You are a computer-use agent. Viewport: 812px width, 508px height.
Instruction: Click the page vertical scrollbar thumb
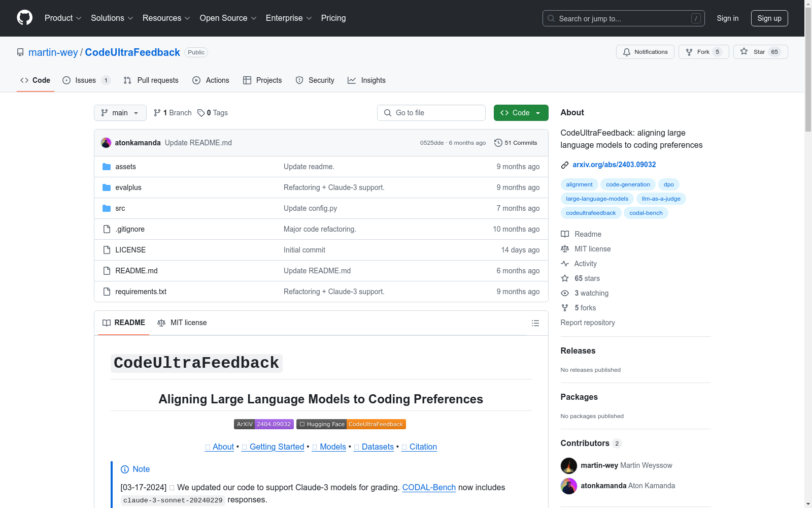(808, 69)
